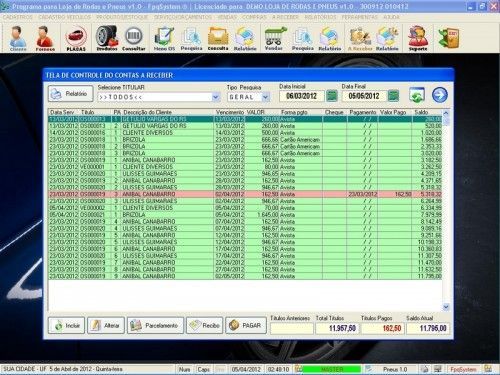The image size is (500, 375).
Task: Open calendar picker for Data Final
Action: 393,96
